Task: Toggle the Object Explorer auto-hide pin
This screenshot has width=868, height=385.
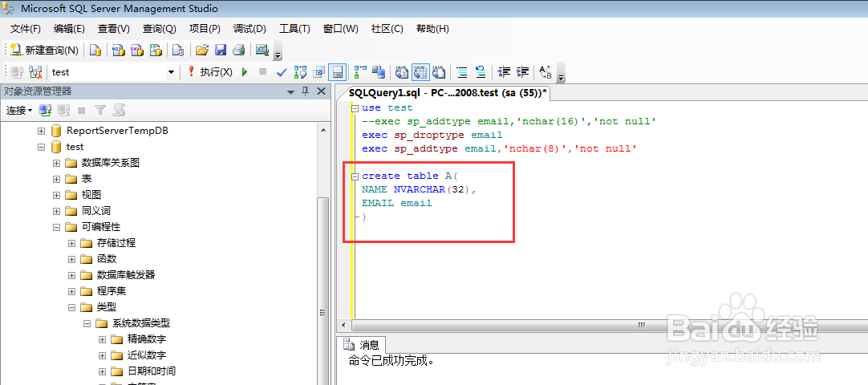Action: click(305, 91)
